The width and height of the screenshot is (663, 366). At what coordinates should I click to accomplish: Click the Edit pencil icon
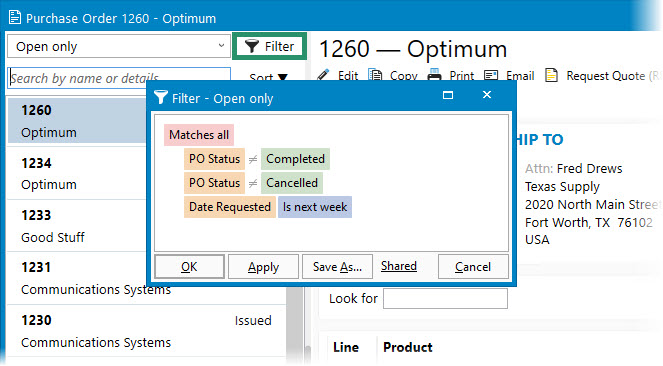click(323, 75)
